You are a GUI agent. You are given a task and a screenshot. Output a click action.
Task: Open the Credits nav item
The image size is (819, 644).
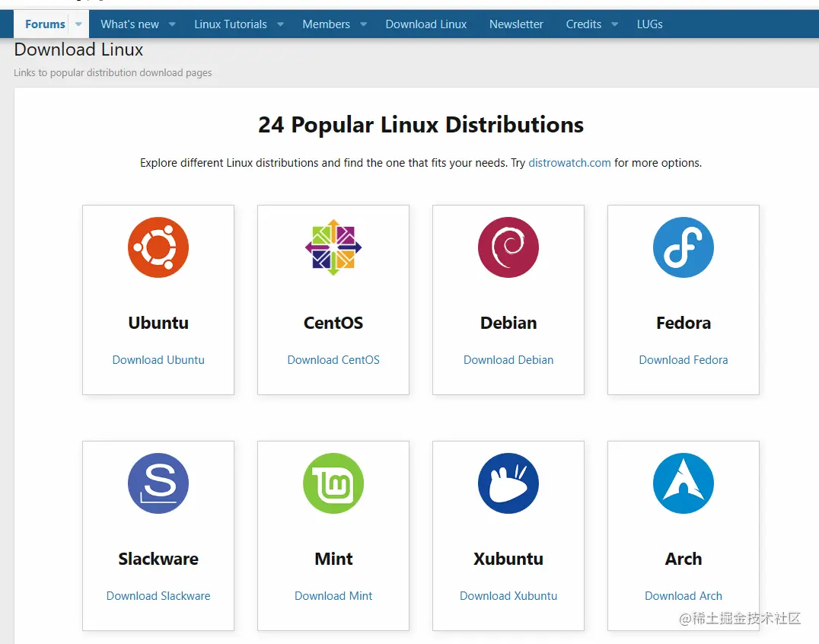[584, 24]
